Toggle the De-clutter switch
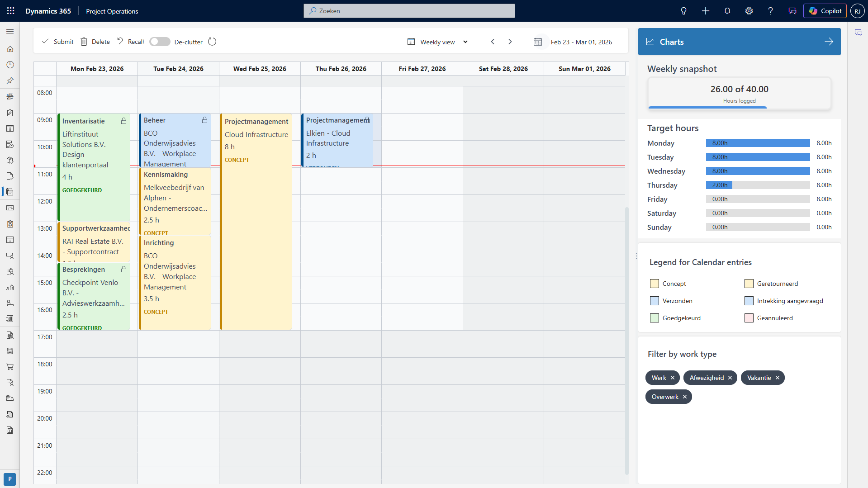 point(160,42)
